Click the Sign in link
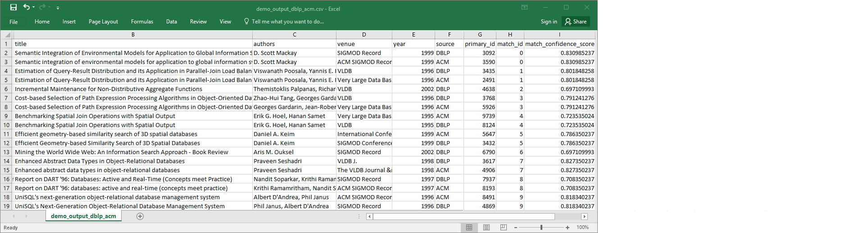 tap(549, 22)
